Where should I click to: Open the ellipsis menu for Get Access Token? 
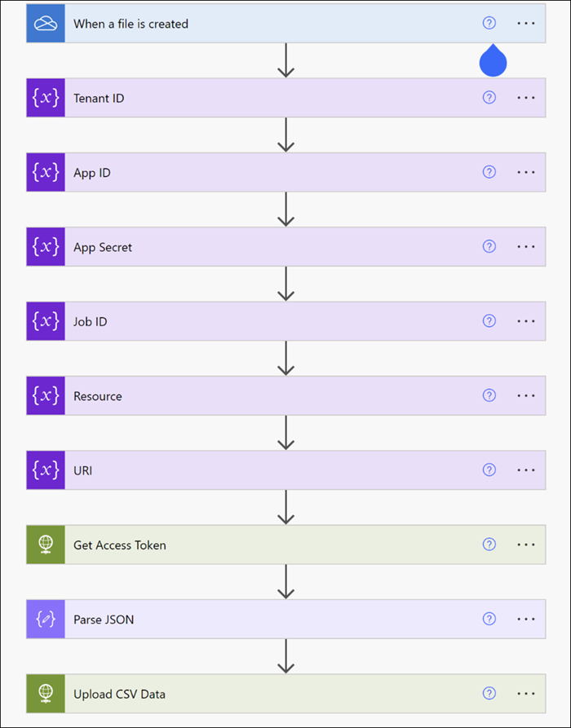(525, 544)
